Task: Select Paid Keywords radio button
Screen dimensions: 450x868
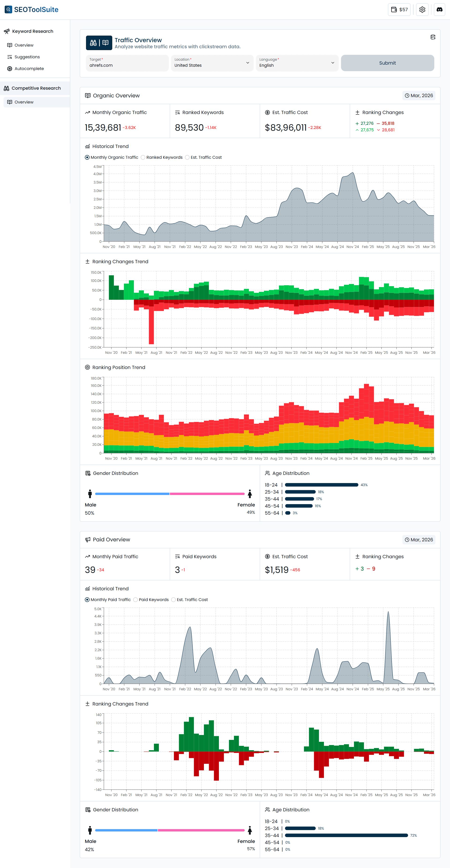Action: [135, 599]
